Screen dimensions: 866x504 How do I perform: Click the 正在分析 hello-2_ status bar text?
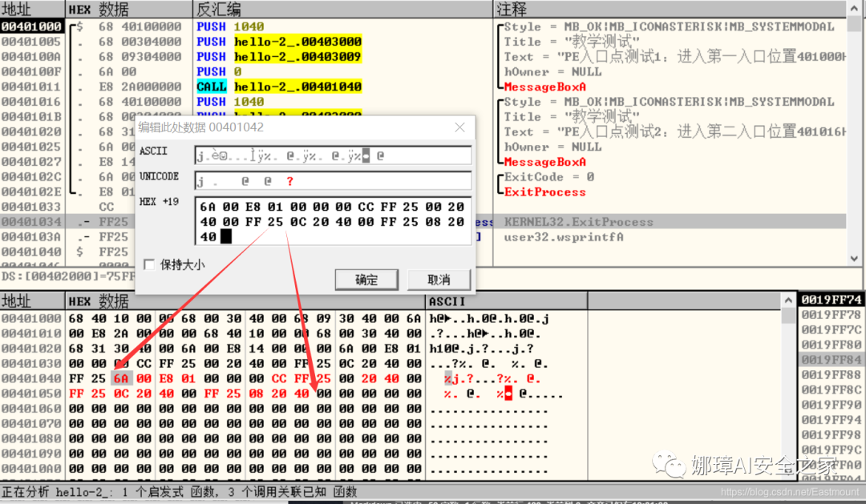(x=179, y=491)
